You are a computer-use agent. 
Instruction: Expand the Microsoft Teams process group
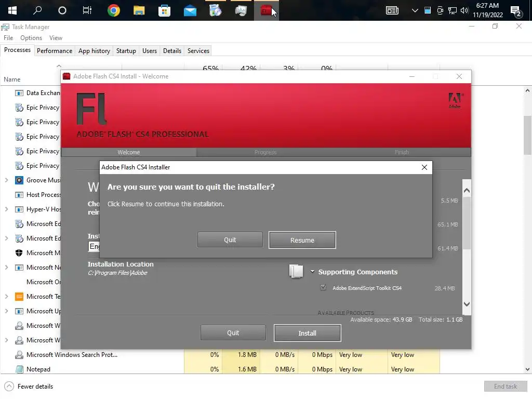pos(6,297)
